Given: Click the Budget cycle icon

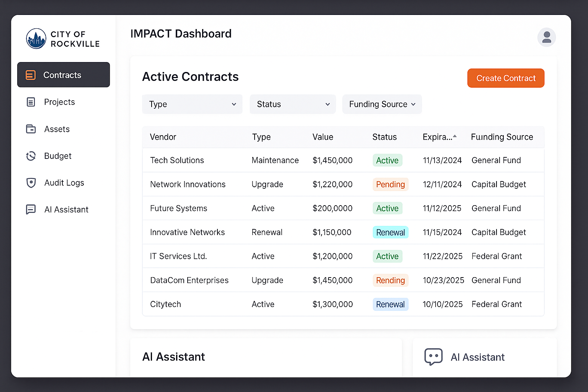Looking at the screenshot, I should click(31, 156).
